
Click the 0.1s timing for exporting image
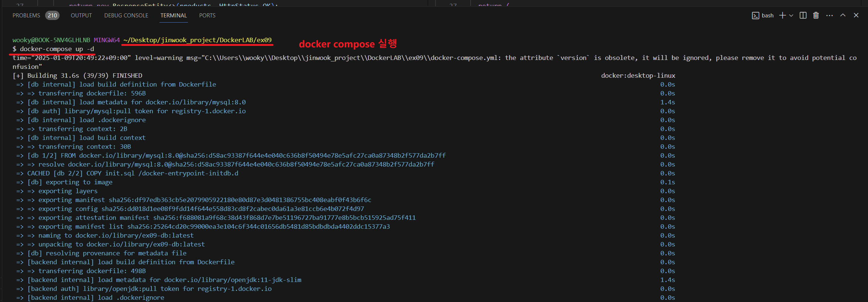(x=668, y=182)
